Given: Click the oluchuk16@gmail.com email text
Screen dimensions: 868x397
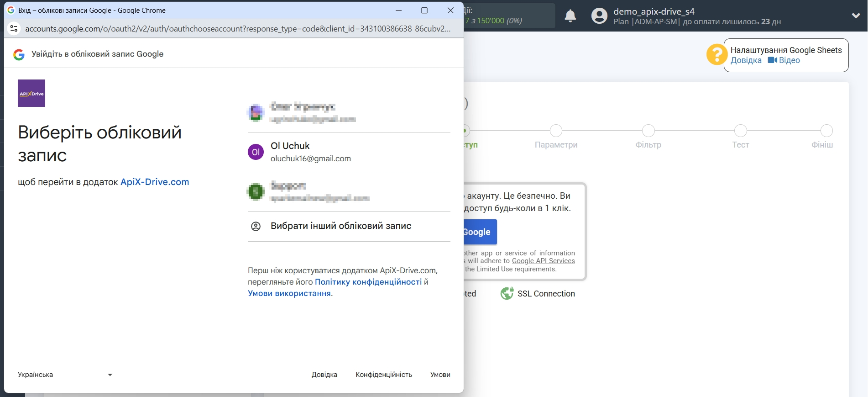Looking at the screenshot, I should click(311, 159).
